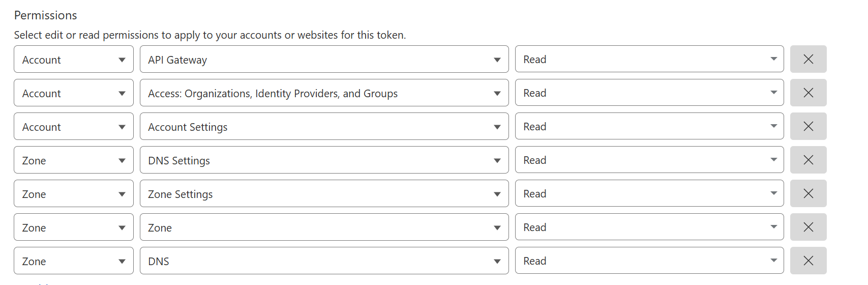Open the Access: Organizations, Identity Providers dropdown

(324, 93)
